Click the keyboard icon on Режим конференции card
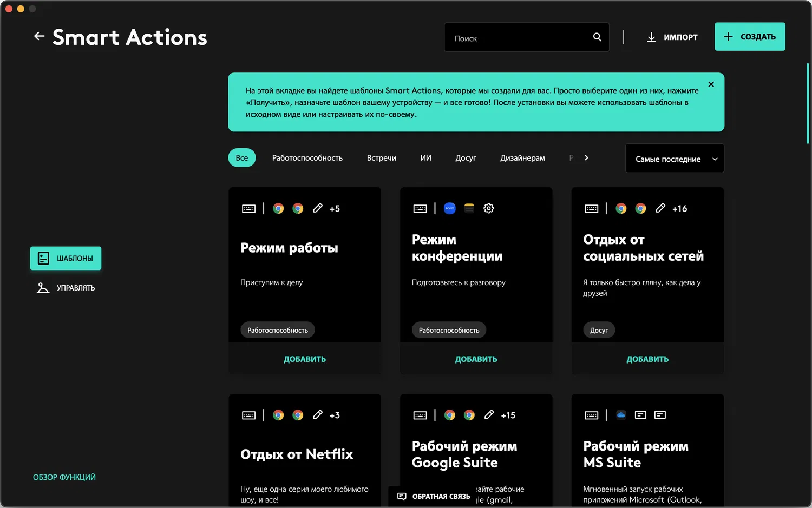This screenshot has height=508, width=812. [420, 209]
